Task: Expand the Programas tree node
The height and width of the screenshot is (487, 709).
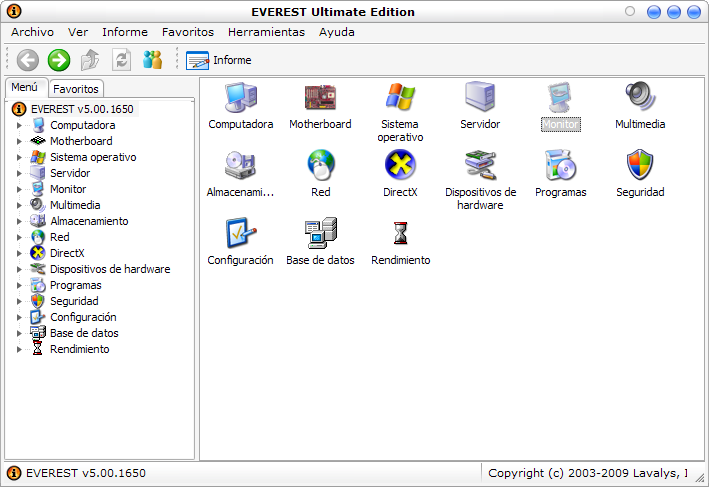Action: [x=18, y=285]
